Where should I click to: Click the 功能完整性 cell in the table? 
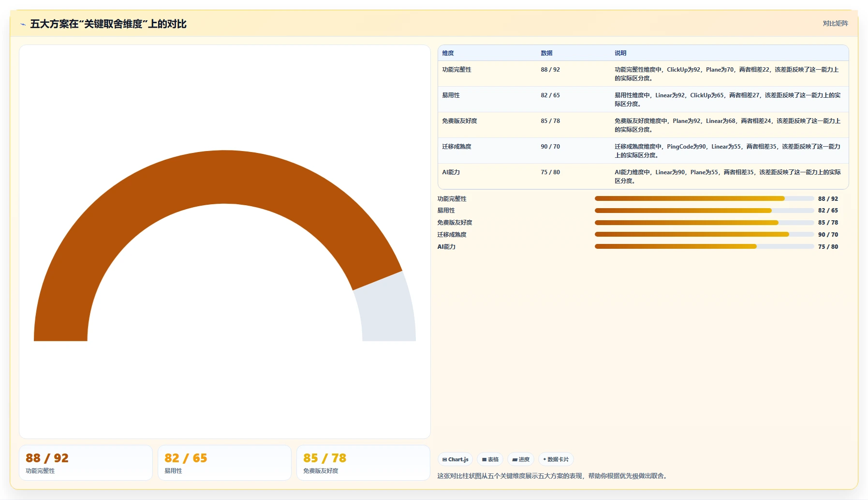[x=456, y=70]
